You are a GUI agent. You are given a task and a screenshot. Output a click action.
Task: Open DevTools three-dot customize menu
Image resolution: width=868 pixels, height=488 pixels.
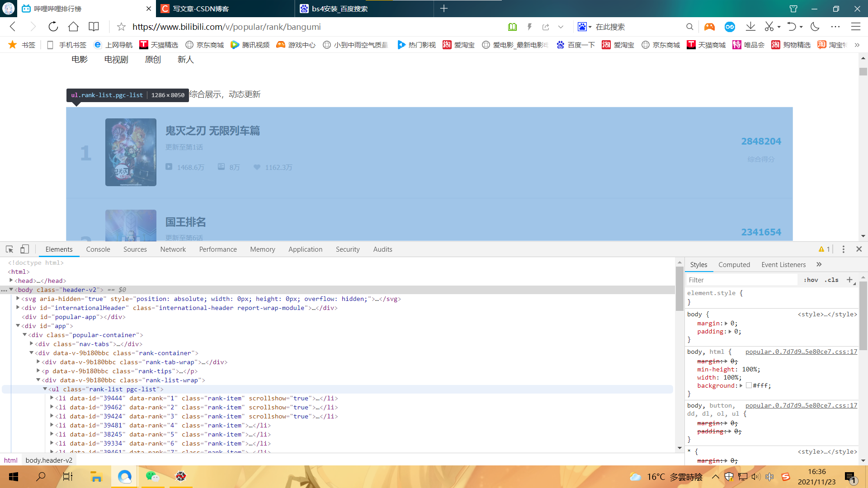(843, 249)
